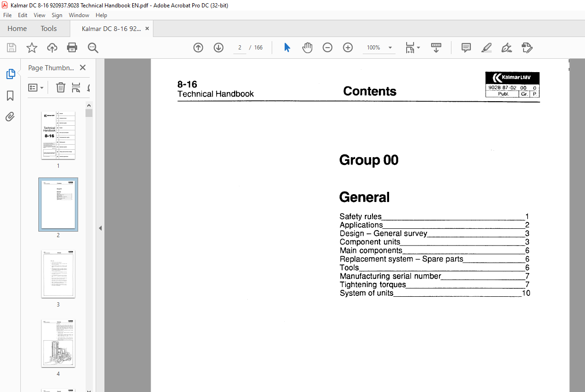This screenshot has width=585, height=392.
Task: Add a comment sticky note
Action: coord(466,48)
